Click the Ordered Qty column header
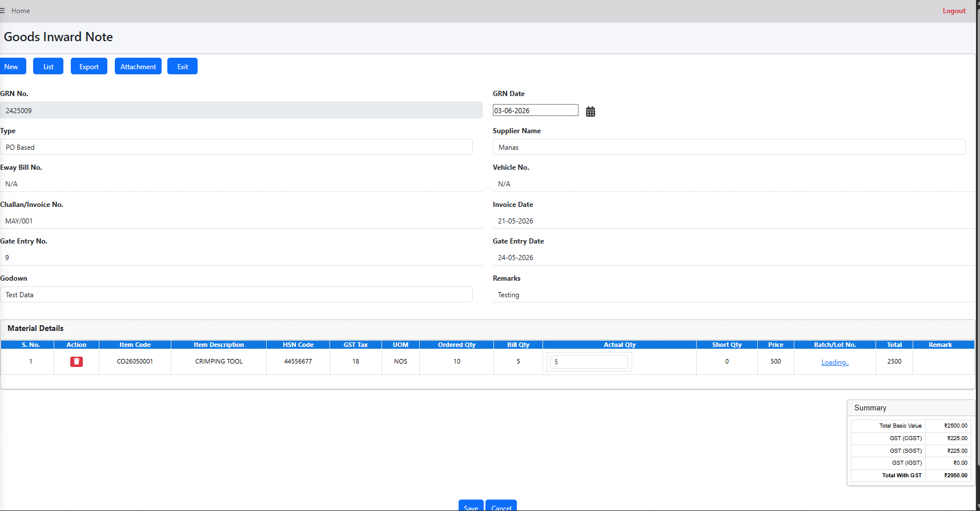Screen dimensions: 980x511 tap(457, 345)
